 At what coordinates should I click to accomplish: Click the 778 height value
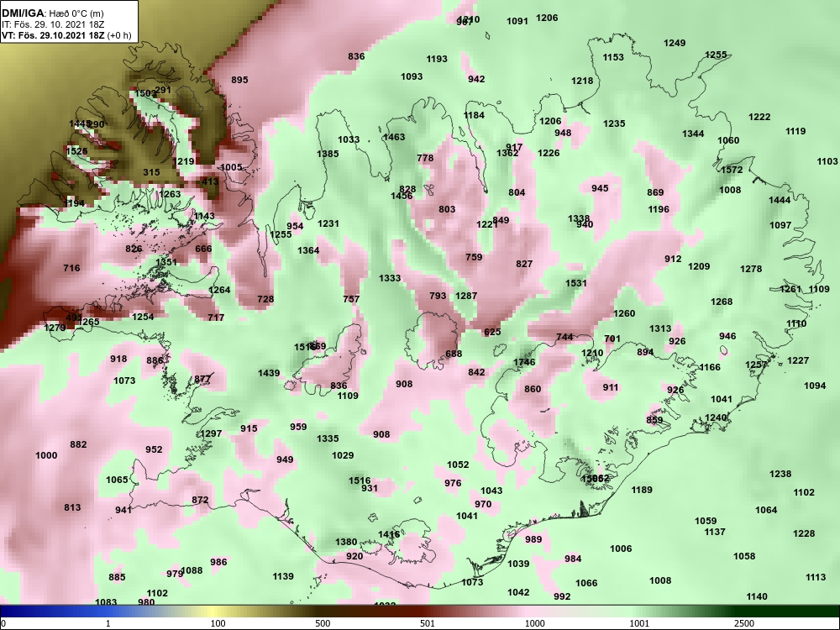(x=425, y=158)
